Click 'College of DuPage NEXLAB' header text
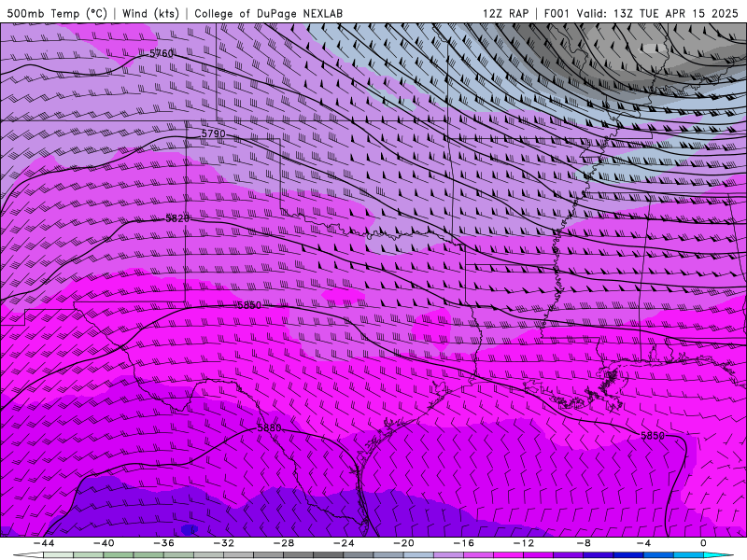 (x=268, y=13)
